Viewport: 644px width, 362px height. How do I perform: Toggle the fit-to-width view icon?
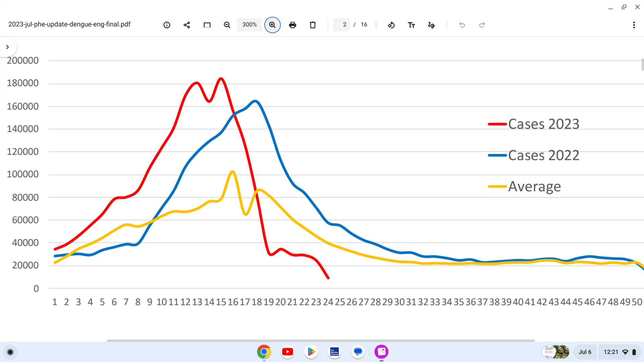[x=207, y=25]
